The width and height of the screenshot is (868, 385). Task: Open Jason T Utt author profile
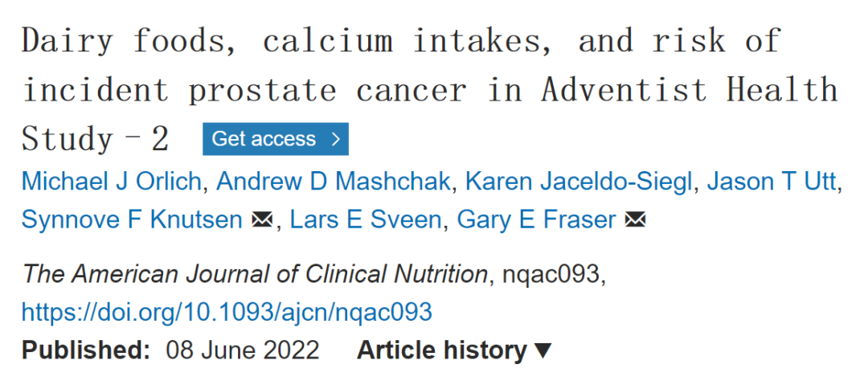(x=771, y=182)
